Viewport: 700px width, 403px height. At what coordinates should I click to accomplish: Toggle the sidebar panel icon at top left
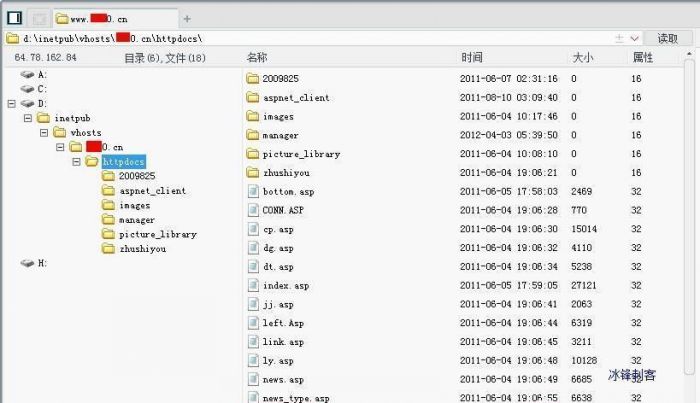[14, 18]
